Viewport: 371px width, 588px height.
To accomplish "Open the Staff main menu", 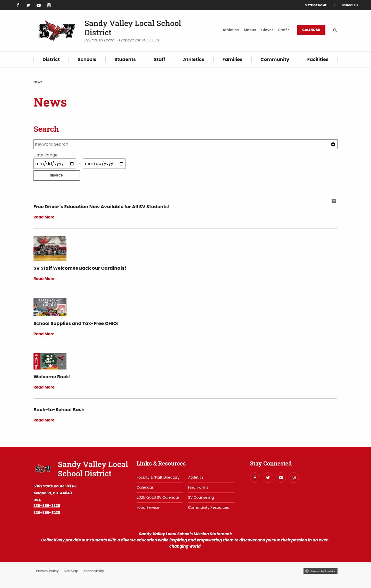I will click(159, 59).
